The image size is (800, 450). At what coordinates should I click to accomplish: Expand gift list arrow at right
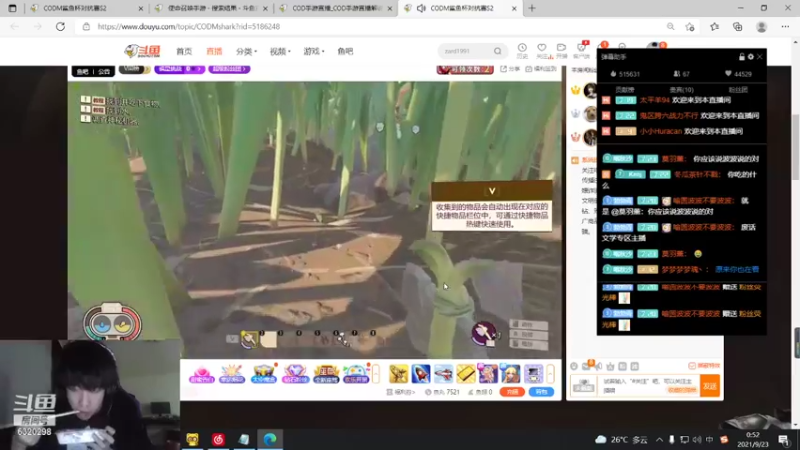coord(550,374)
